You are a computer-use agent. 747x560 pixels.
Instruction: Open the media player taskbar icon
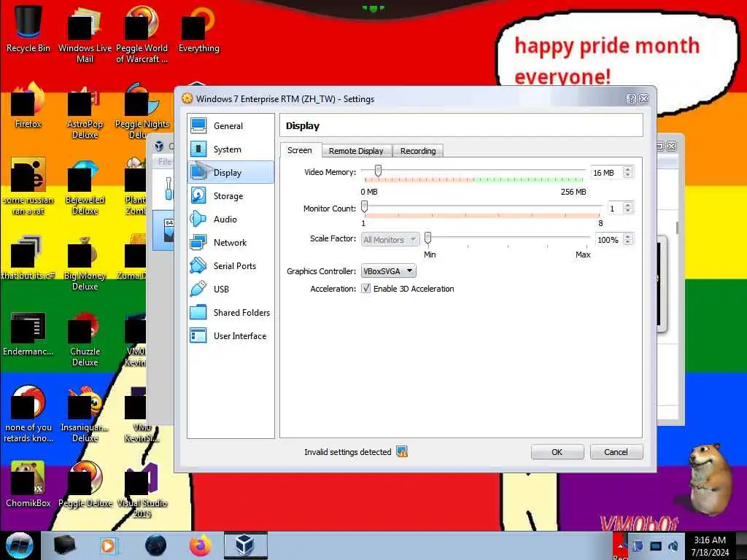[x=108, y=545]
